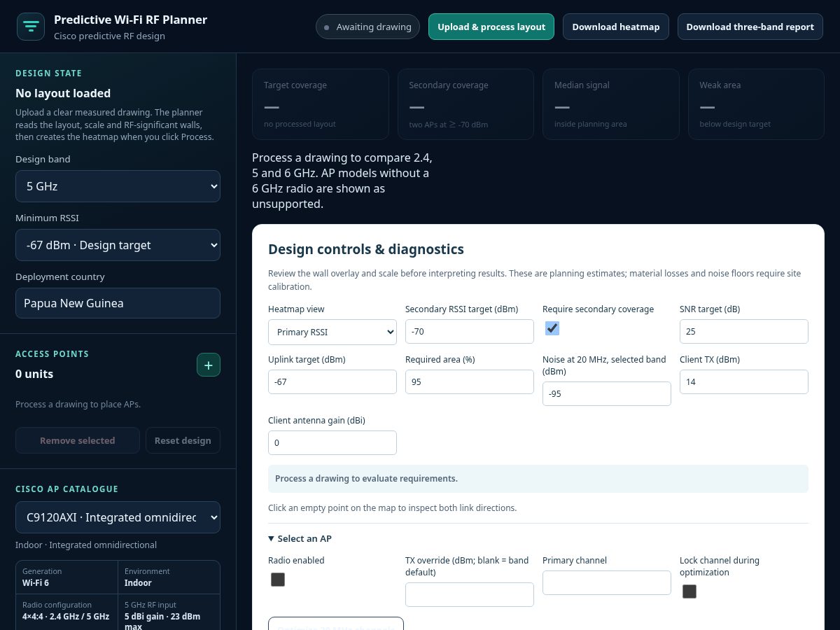Click the Awaiting drawing status pill

point(367,27)
